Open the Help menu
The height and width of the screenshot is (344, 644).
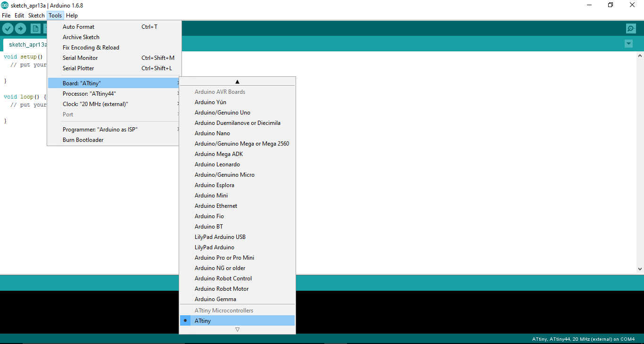point(72,16)
